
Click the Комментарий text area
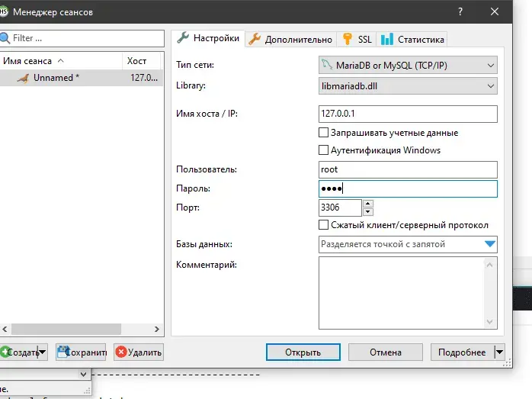[408, 293]
